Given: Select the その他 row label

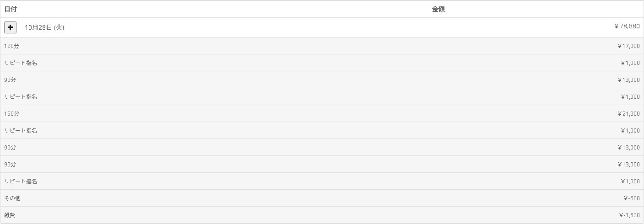Looking at the screenshot, I should 12,198.
